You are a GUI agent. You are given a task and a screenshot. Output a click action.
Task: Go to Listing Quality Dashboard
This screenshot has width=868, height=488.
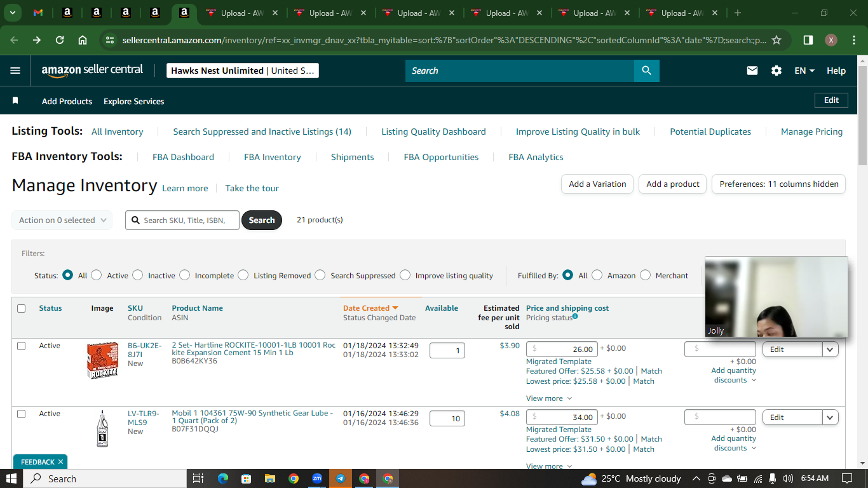tap(433, 132)
